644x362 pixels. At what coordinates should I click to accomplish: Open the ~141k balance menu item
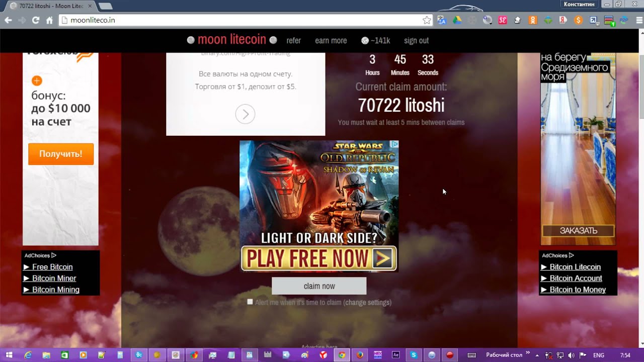pyautogui.click(x=376, y=41)
